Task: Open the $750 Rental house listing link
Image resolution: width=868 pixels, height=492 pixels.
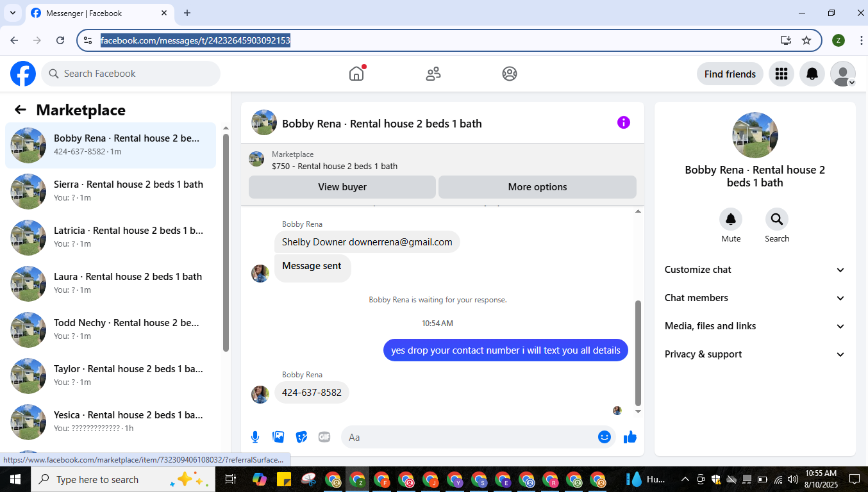Action: pyautogui.click(x=335, y=166)
